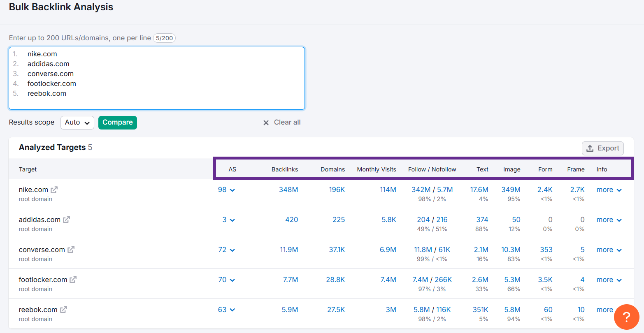The width and height of the screenshot is (644, 333).
Task: Open nike.com text links 17.6M
Action: tap(479, 190)
